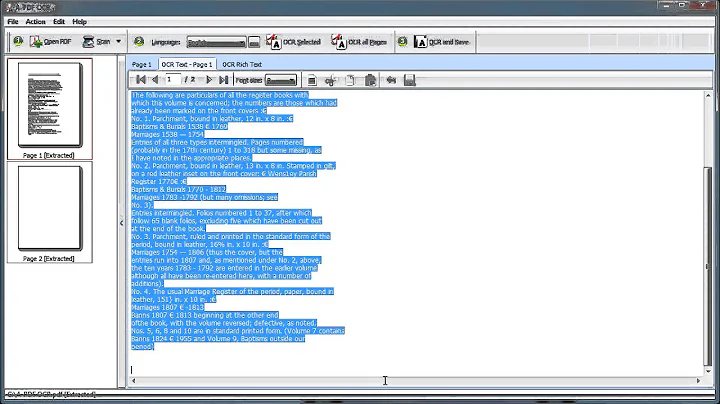
Task: Click the line 'Baptisms & Burials 1770 - 1812'
Action: tap(179, 189)
